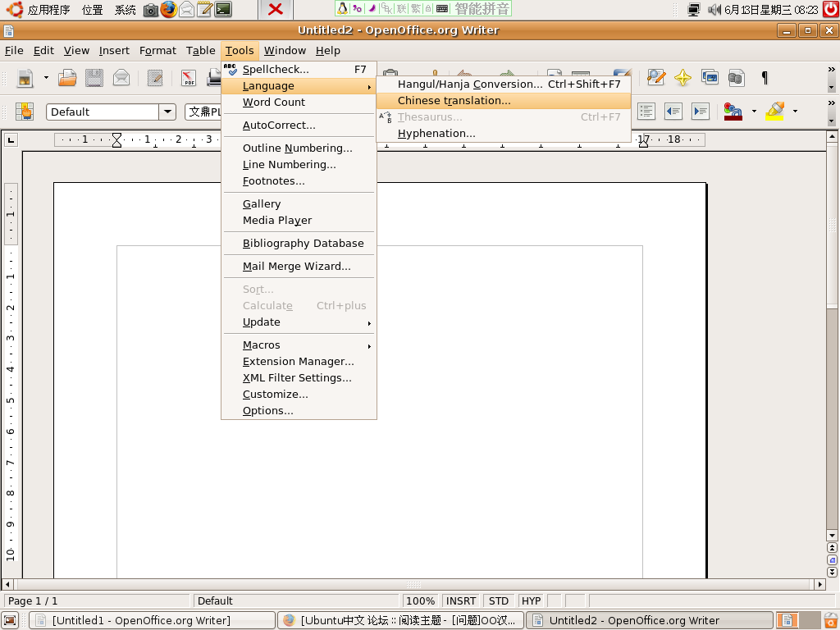Screen dimensions: 840x630
Task: Open the File menu
Action: tap(14, 50)
